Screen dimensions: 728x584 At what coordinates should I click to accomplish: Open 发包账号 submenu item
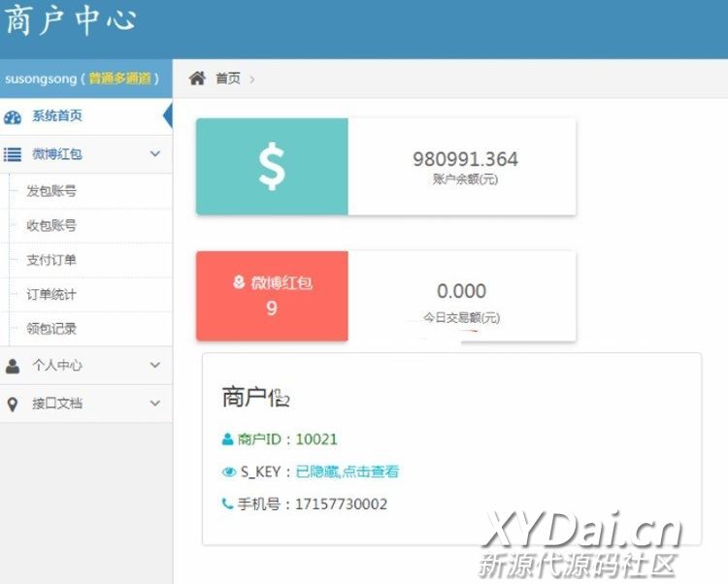(x=51, y=191)
